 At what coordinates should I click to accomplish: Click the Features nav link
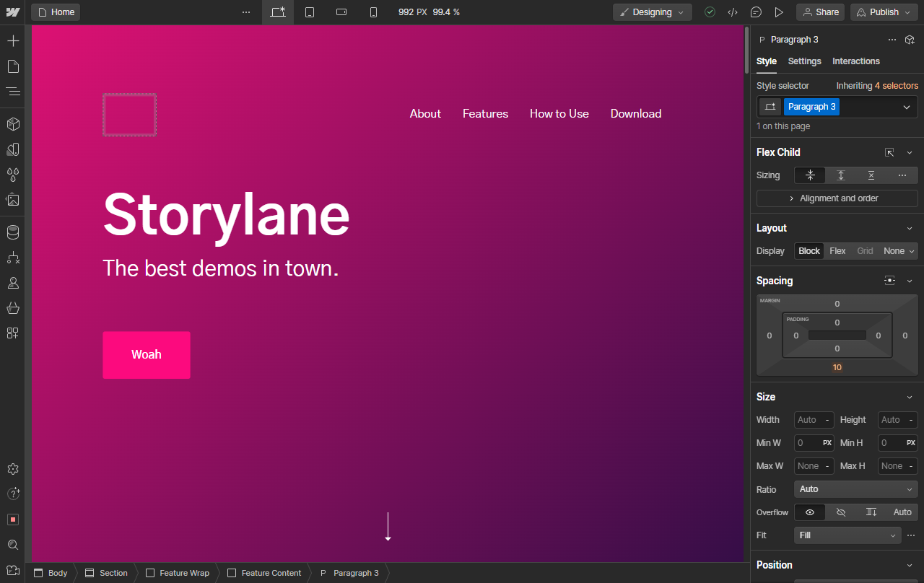coord(485,114)
